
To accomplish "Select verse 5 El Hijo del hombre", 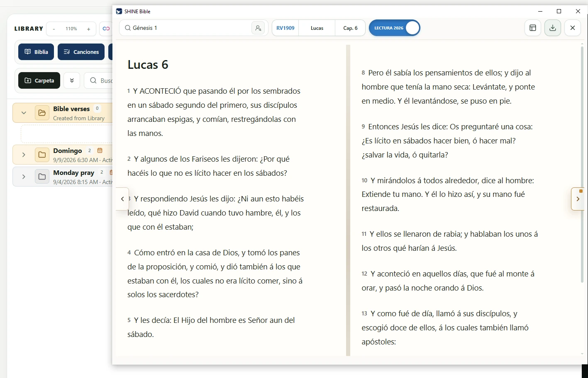I will click(211, 327).
